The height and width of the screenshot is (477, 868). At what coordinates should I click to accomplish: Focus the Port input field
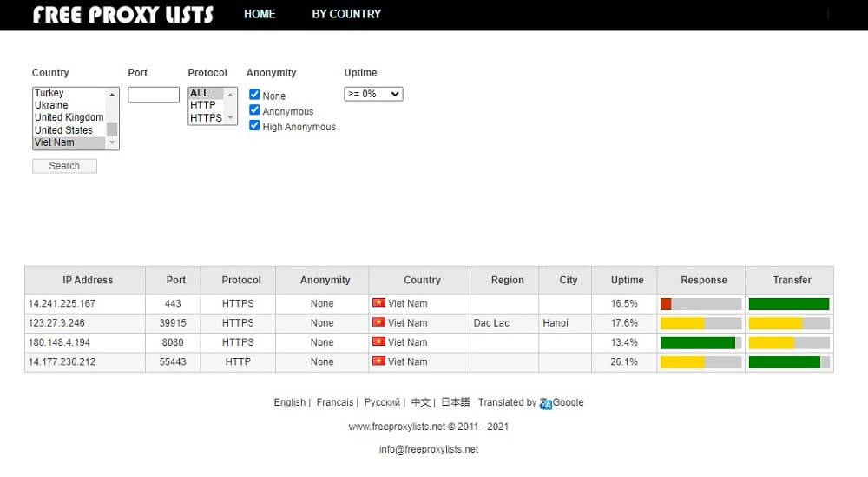[x=154, y=95]
